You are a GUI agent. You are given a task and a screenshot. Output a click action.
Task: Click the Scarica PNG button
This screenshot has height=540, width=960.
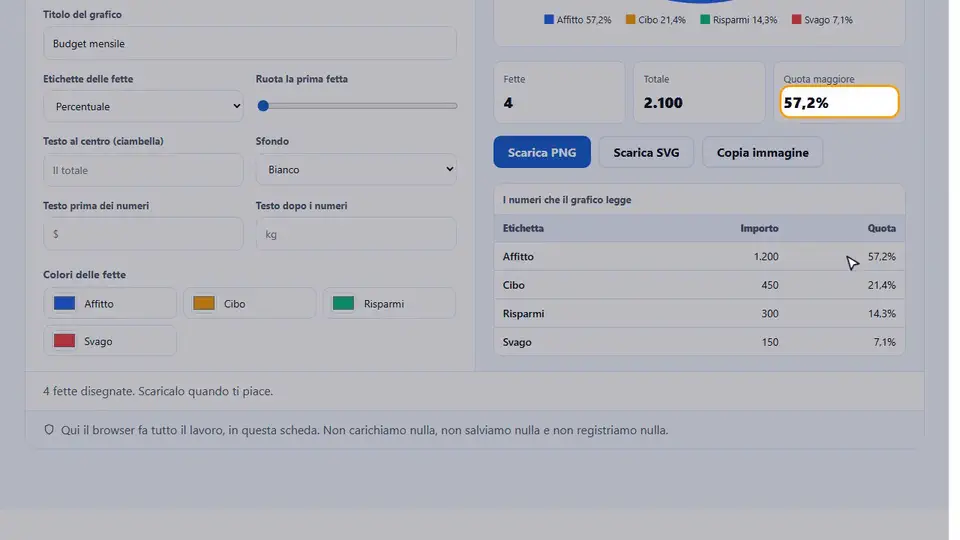[542, 152]
